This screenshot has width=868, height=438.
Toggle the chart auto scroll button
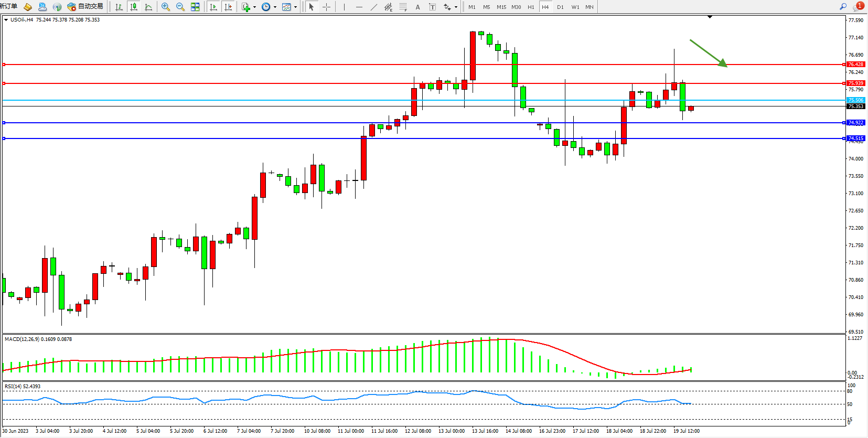click(213, 7)
